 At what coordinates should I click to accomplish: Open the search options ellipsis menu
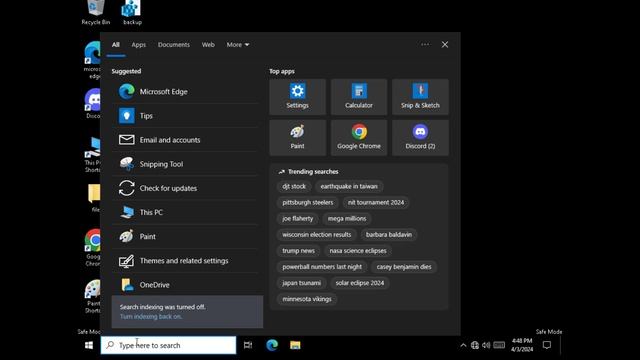pos(425,44)
